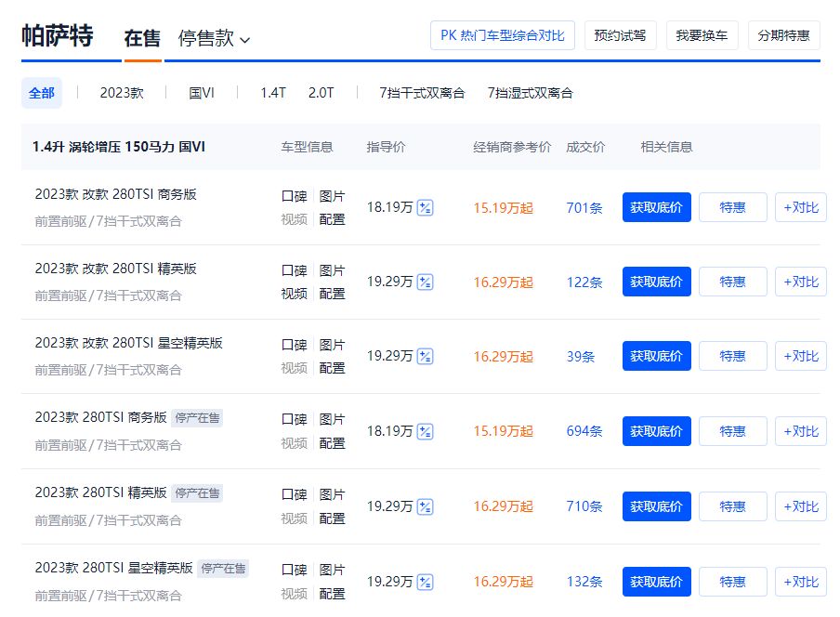Screen dimensions: 840x617
Task: View the 701条 dealer quotes link
Action: (584, 208)
